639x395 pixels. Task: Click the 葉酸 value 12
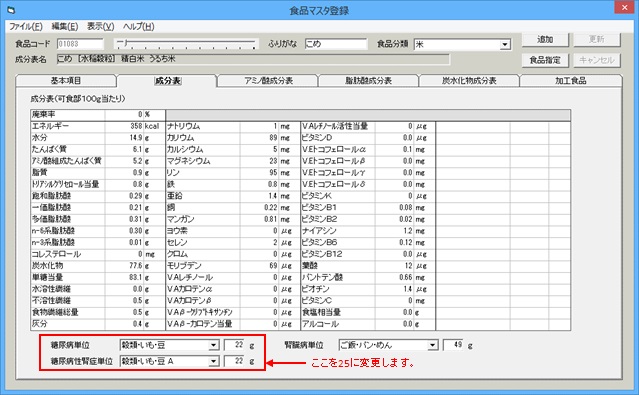(394, 266)
